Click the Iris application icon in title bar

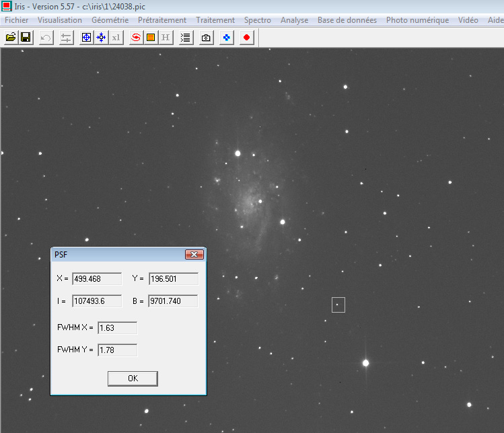7,6
